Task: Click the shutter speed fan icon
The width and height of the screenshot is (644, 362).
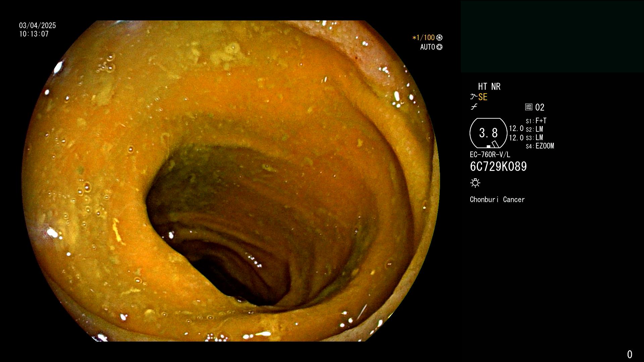Action: coord(439,38)
